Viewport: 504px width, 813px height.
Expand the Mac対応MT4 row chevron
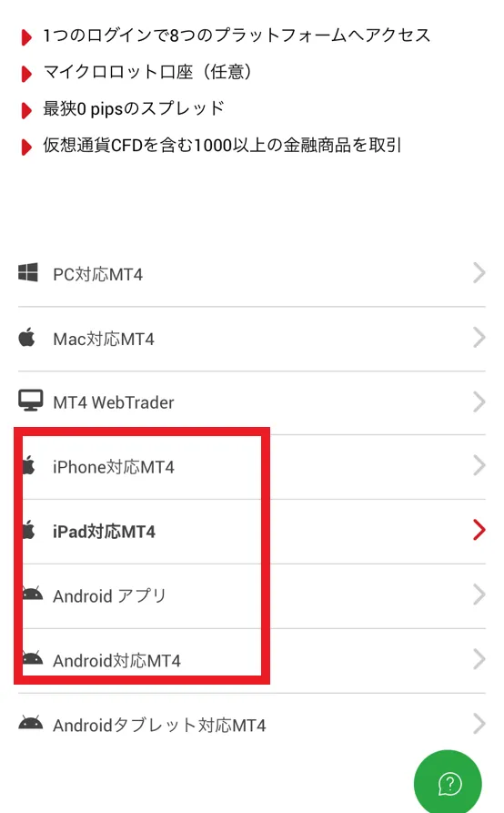pyautogui.click(x=479, y=337)
